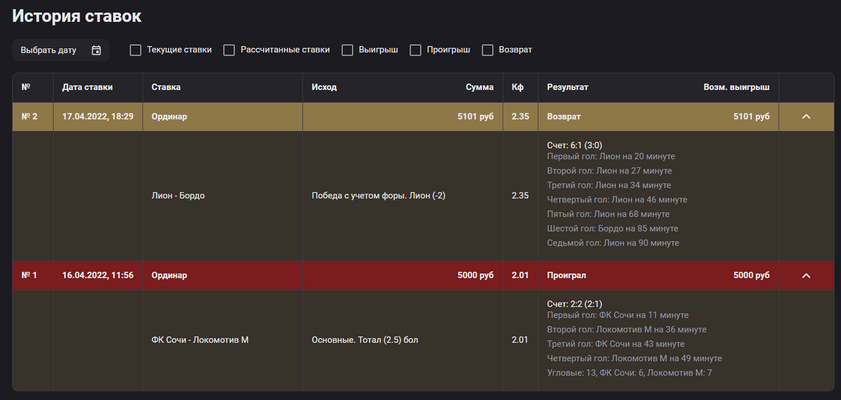841x400 pixels.
Task: Click Третий гол: Лион на 34 минуте
Action: tap(609, 185)
